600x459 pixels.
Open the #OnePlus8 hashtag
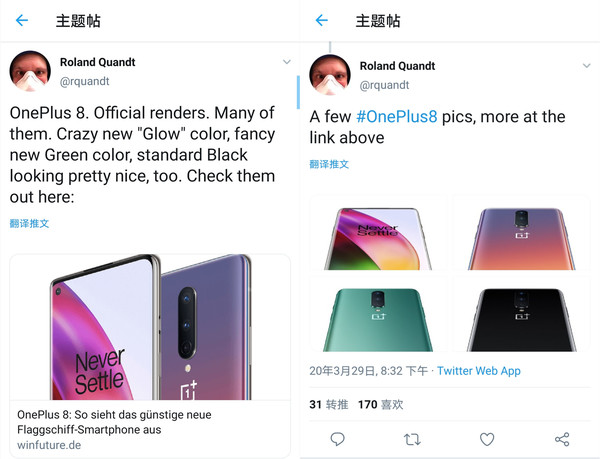point(397,117)
